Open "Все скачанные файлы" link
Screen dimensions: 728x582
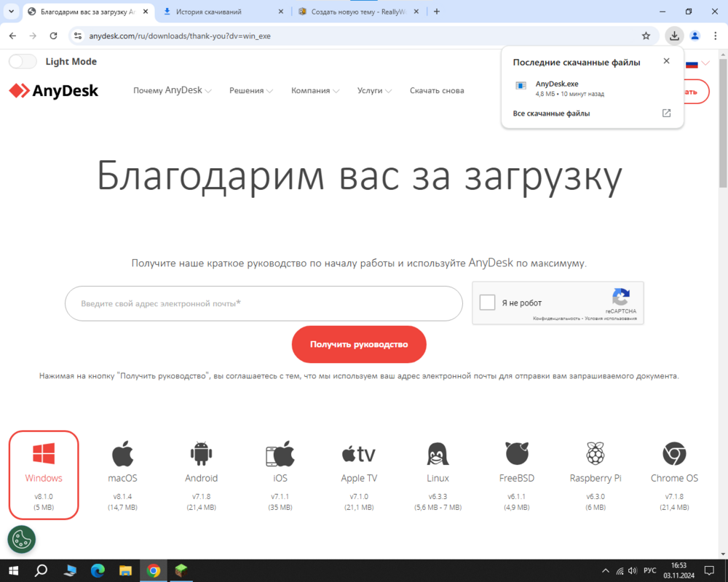click(x=551, y=113)
